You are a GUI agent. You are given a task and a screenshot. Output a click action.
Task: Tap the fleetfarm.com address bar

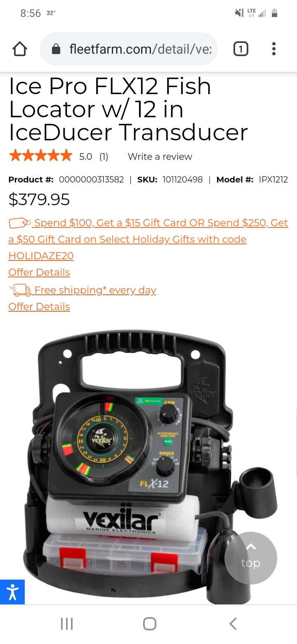[x=128, y=49]
